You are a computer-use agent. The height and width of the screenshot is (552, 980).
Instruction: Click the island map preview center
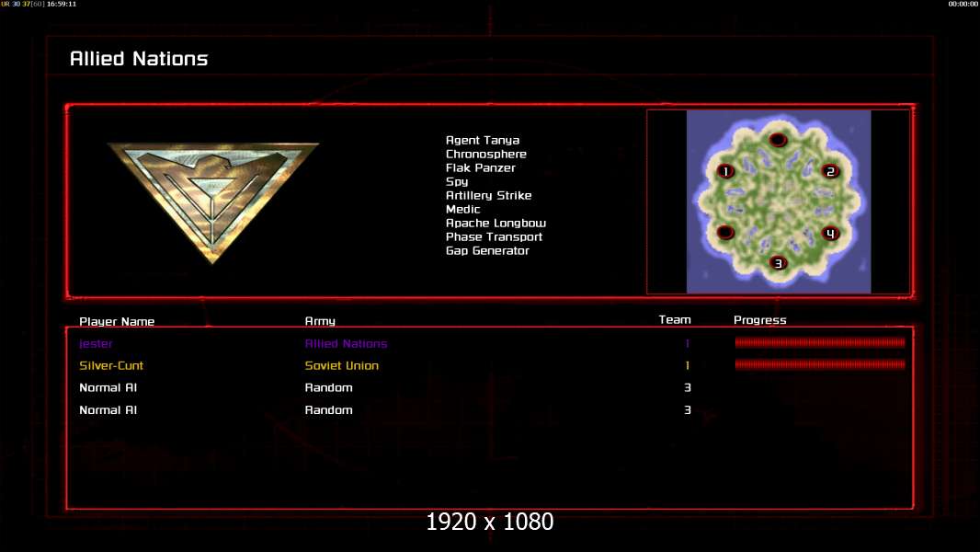(779, 201)
